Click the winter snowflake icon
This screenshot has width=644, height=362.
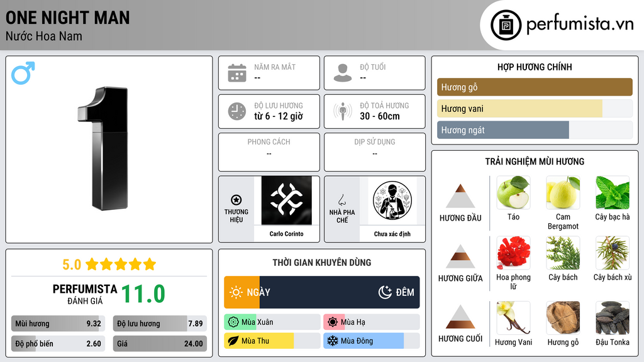pos(333,341)
